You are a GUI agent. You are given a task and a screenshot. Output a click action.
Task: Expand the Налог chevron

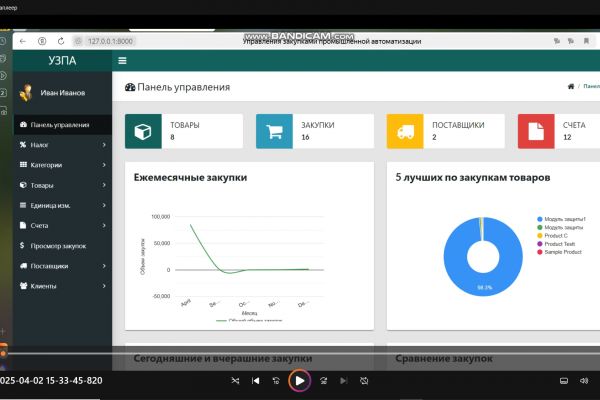pyautogui.click(x=104, y=145)
